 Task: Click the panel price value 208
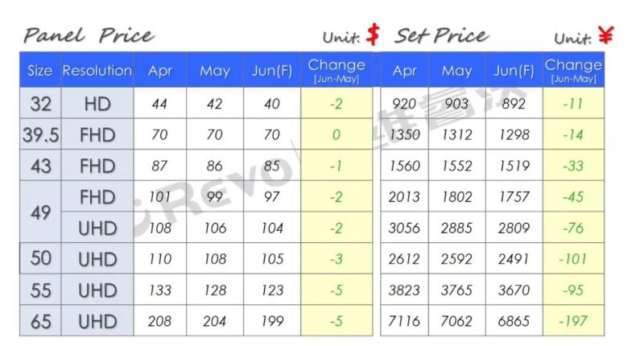point(160,321)
